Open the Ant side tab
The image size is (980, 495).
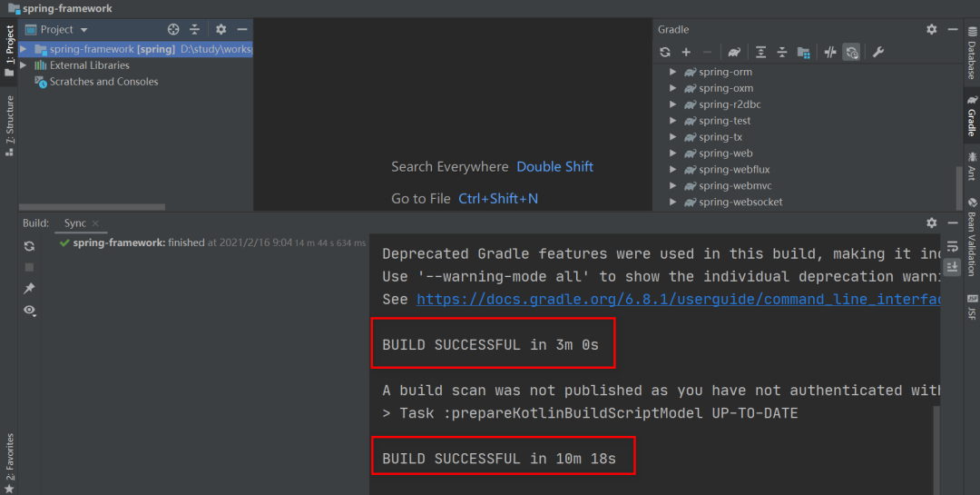pyautogui.click(x=972, y=166)
